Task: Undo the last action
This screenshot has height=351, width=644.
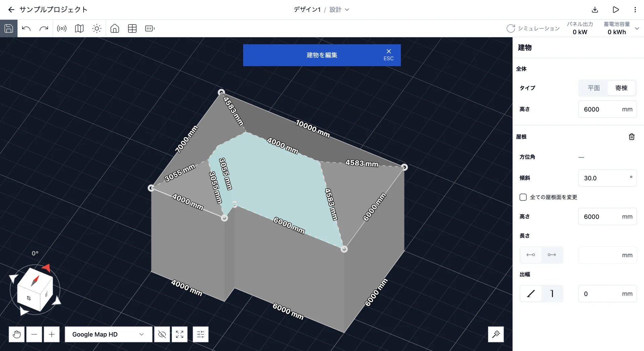Action: (26, 28)
